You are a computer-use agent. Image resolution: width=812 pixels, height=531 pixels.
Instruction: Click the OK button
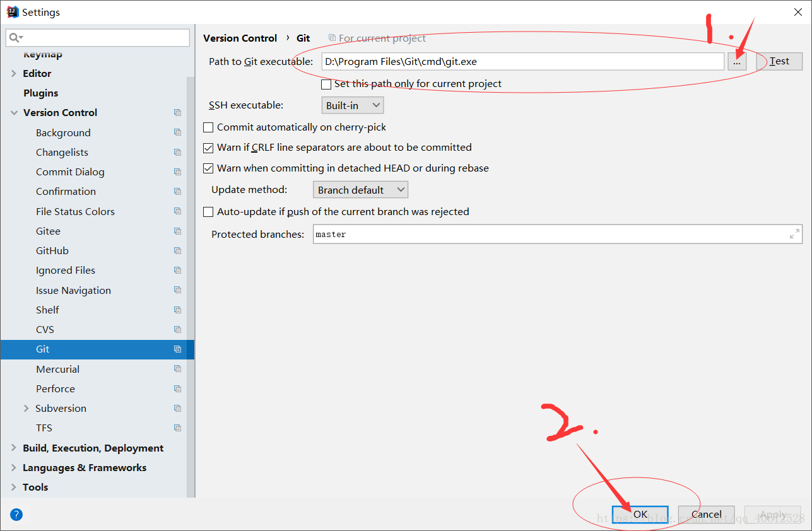[640, 514]
